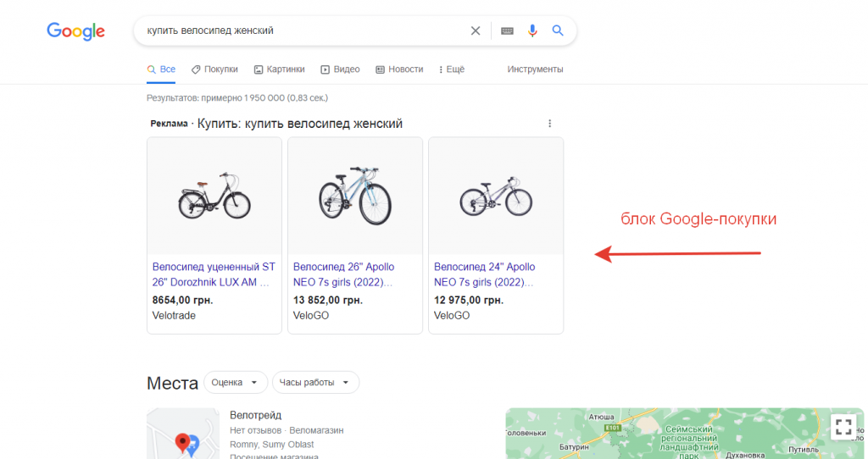
Task: Click price 12 975,00 грн.
Action: click(468, 301)
